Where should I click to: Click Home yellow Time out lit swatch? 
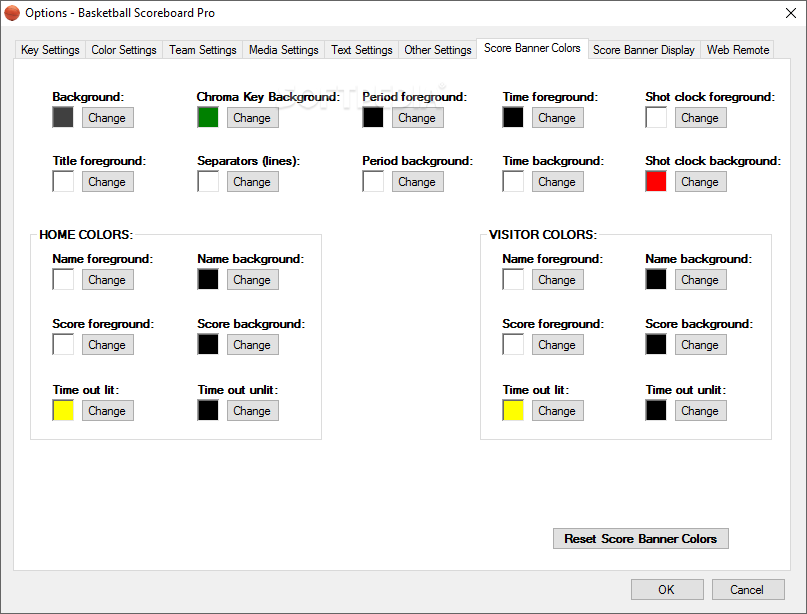63,410
